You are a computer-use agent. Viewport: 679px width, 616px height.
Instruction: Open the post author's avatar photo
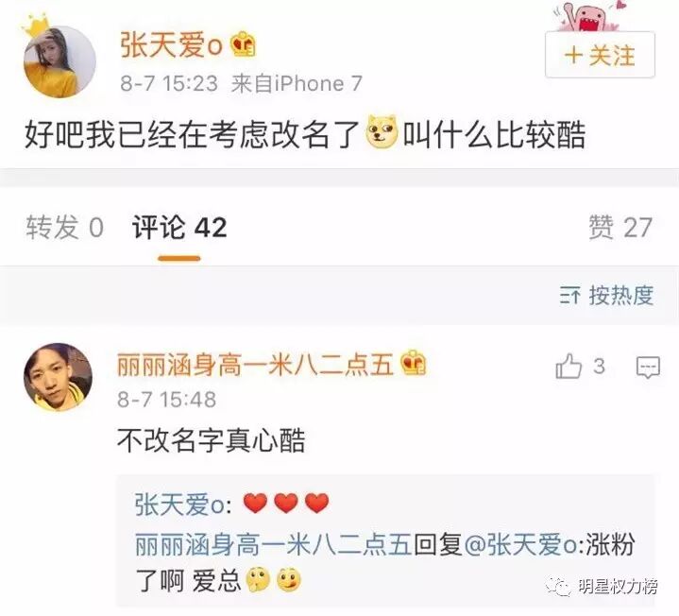(x=59, y=61)
